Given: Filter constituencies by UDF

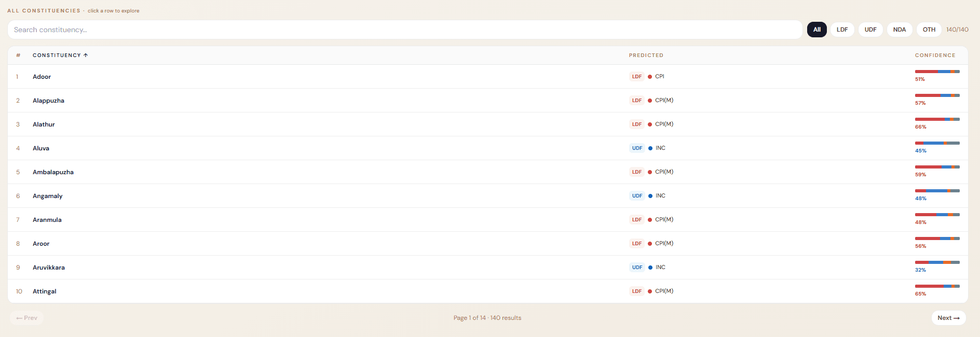Looking at the screenshot, I should coord(870,30).
